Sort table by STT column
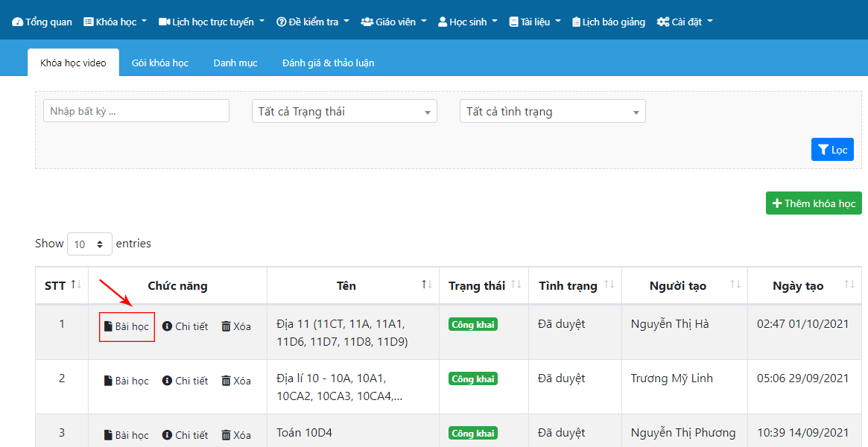Screen dimensions: 868x447 point(62,286)
